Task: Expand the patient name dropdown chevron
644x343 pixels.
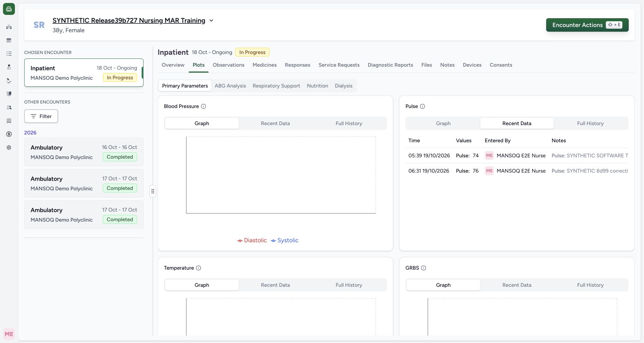Action: coord(211,20)
